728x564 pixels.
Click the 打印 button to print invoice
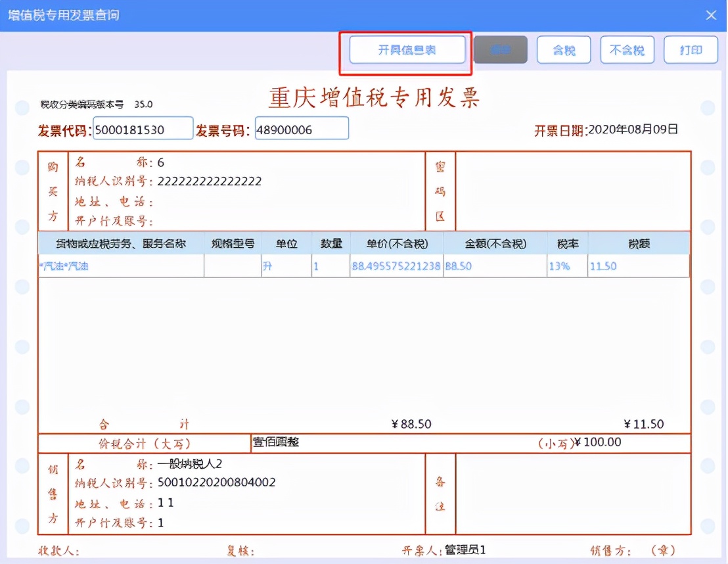[691, 49]
